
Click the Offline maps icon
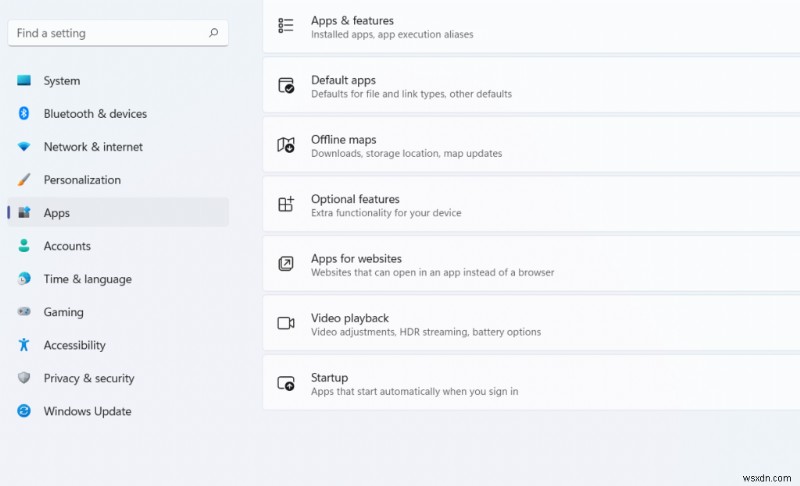(x=286, y=145)
